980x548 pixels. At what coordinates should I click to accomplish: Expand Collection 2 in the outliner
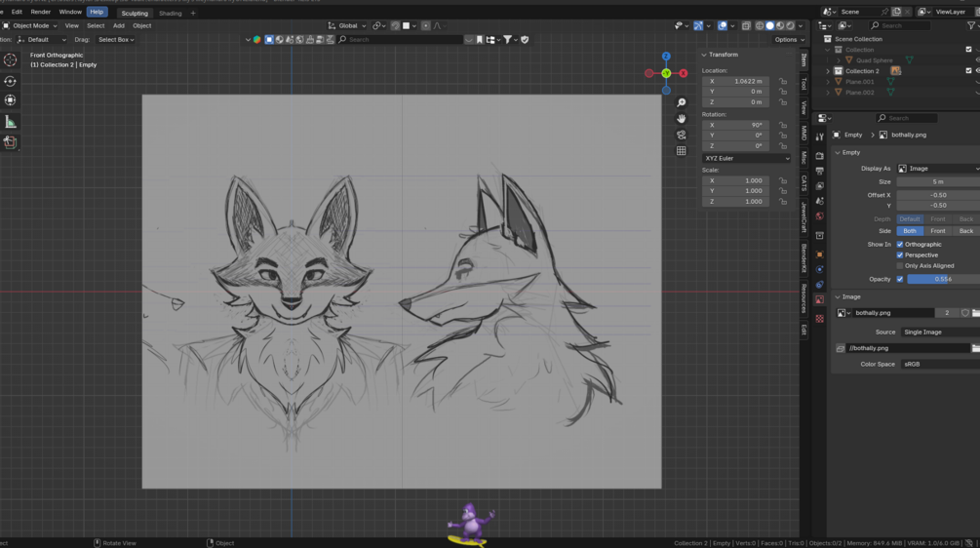[x=828, y=71]
